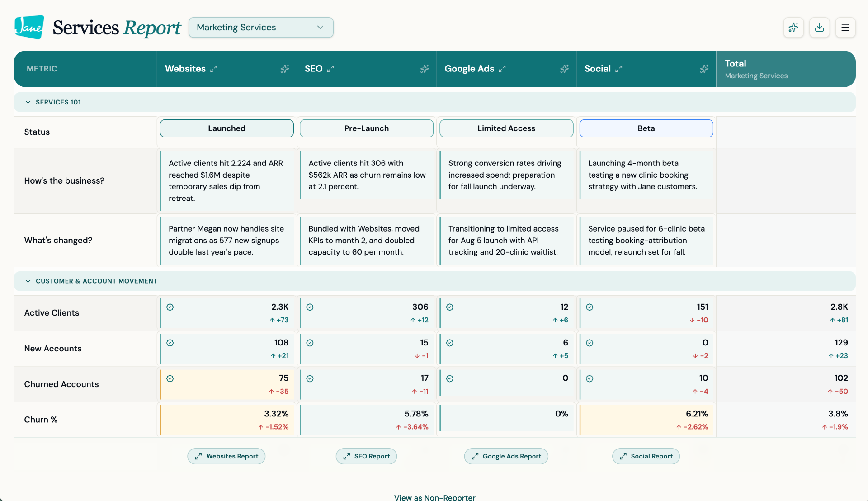Screen dimensions: 868x501
Task: Click the Websites 'How's the business?' summary text
Action: click(x=226, y=181)
